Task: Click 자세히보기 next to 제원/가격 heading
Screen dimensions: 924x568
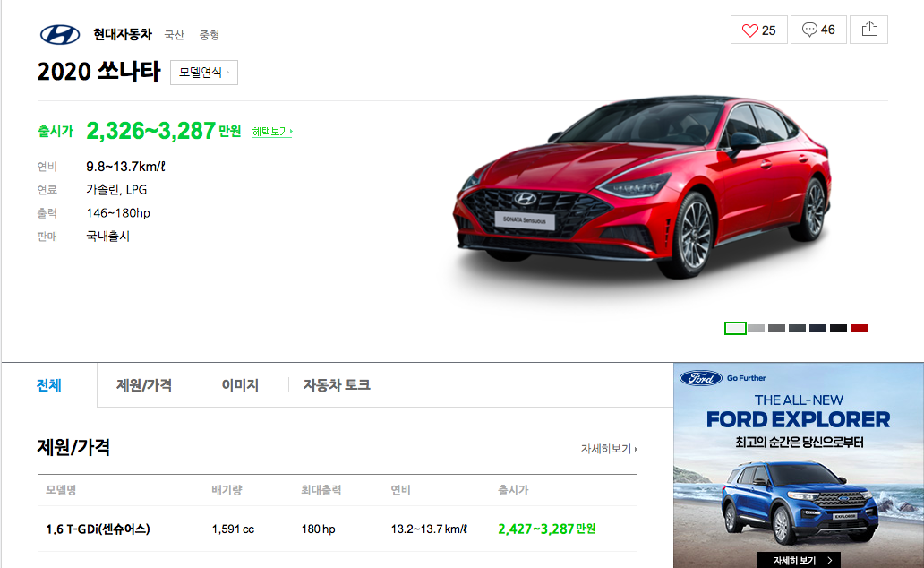Action: [610, 449]
